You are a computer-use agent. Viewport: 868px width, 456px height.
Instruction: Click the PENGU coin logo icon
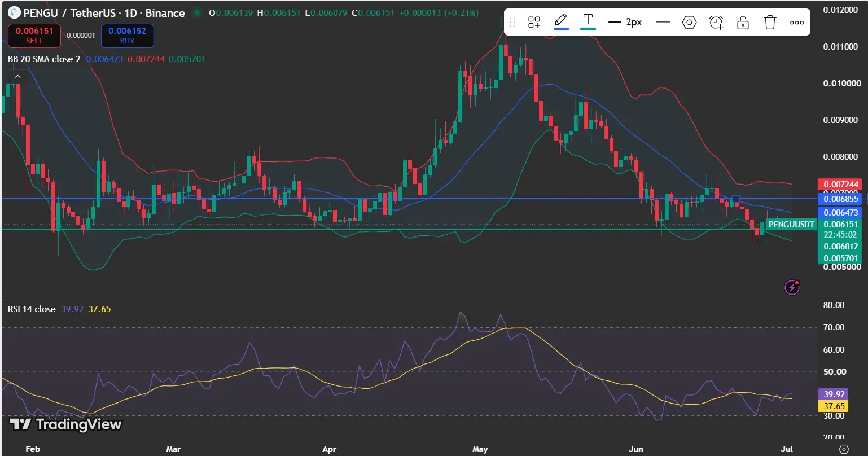[14, 12]
